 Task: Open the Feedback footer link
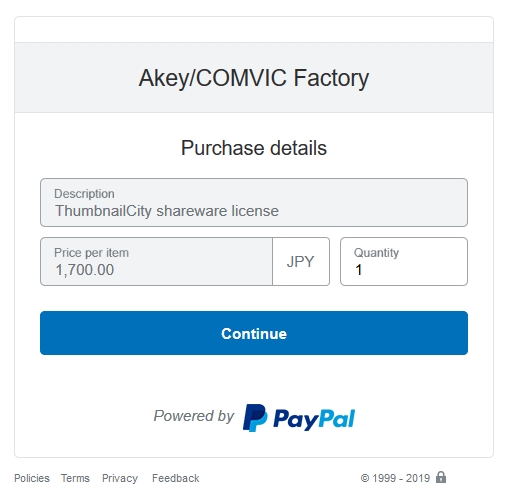click(x=176, y=478)
